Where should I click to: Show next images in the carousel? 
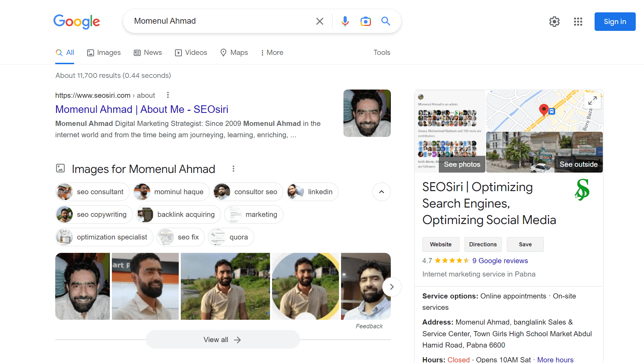tap(391, 287)
